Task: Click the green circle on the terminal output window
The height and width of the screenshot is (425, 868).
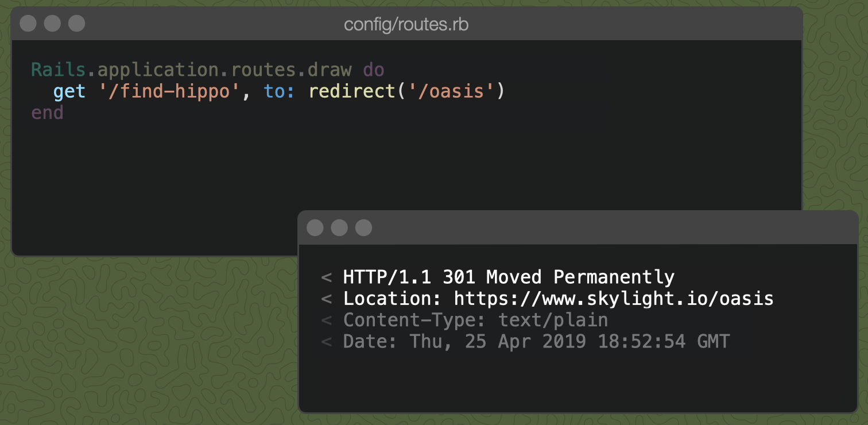Action: pyautogui.click(x=363, y=227)
